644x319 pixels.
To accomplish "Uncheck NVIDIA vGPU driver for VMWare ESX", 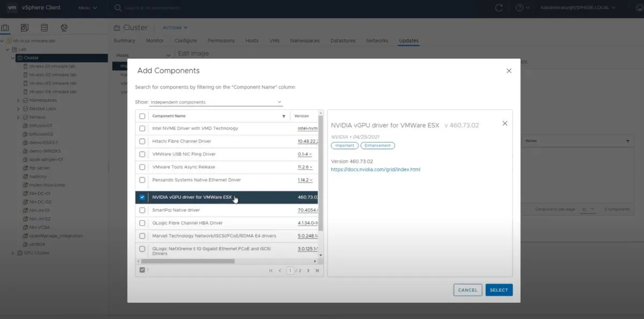I will pyautogui.click(x=142, y=197).
